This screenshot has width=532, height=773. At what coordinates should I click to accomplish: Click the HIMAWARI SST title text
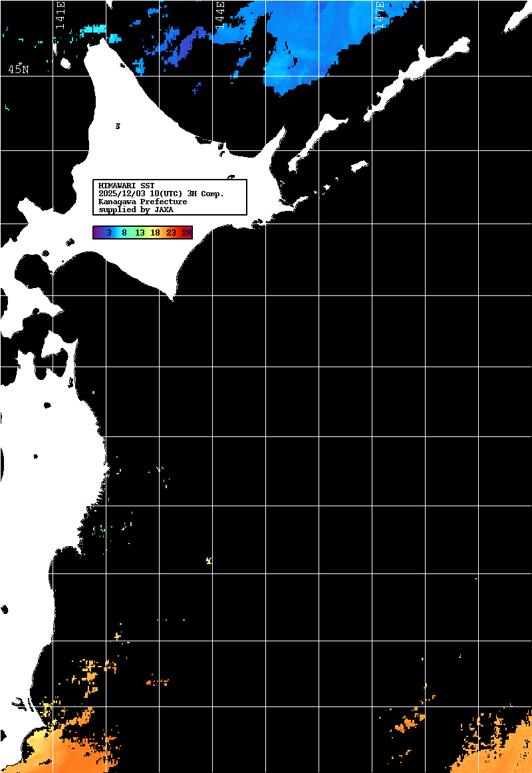tap(126, 185)
